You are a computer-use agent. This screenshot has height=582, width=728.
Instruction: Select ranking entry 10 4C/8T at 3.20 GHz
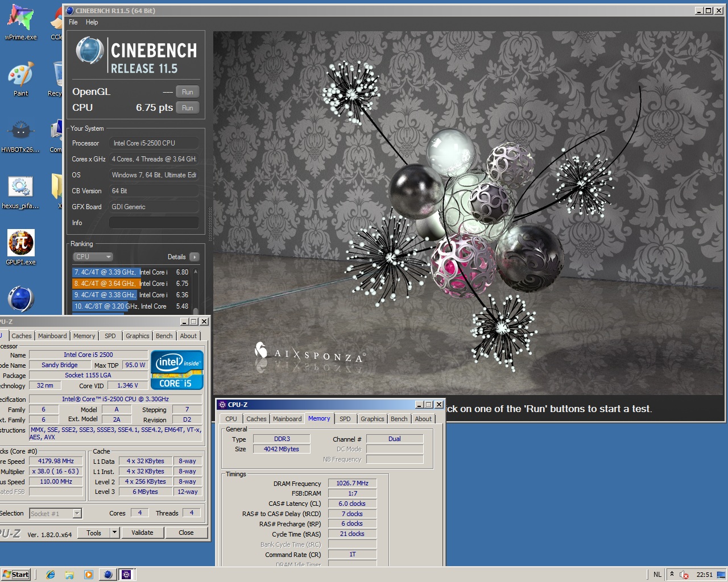[131, 306]
